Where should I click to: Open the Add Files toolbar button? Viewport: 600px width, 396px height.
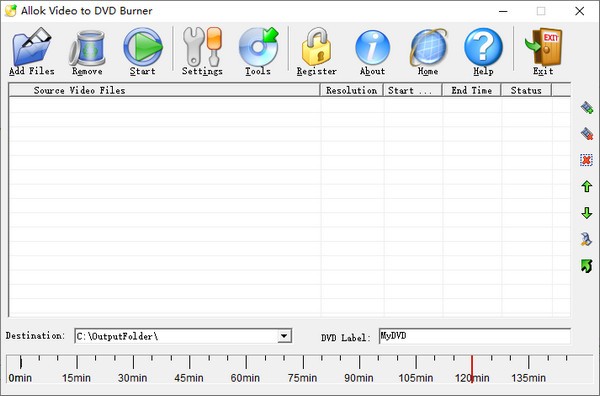[32, 51]
